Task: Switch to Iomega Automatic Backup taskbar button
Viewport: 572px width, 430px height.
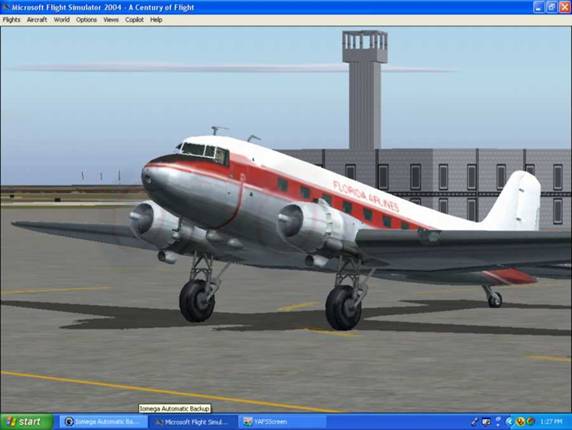Action: click(x=104, y=422)
